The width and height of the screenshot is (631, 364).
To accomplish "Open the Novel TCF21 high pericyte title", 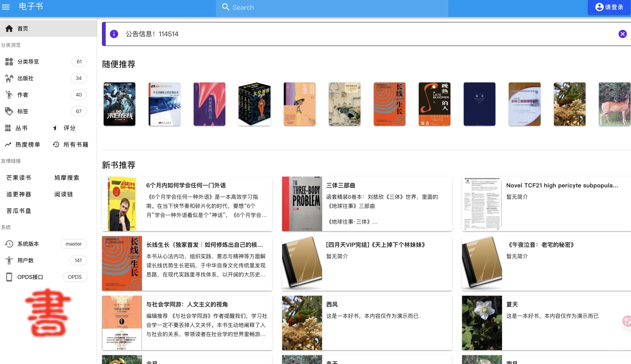I will (562, 185).
